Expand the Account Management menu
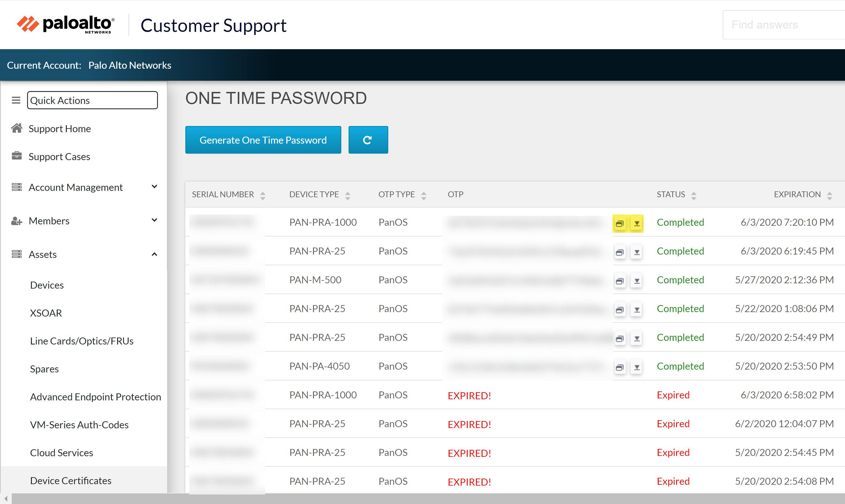This screenshot has height=504, width=845. point(154,187)
